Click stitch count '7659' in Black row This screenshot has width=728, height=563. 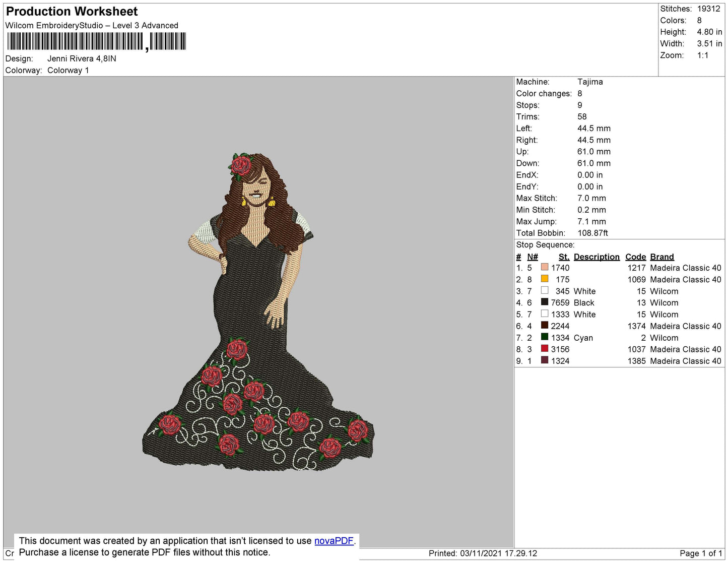coord(560,302)
